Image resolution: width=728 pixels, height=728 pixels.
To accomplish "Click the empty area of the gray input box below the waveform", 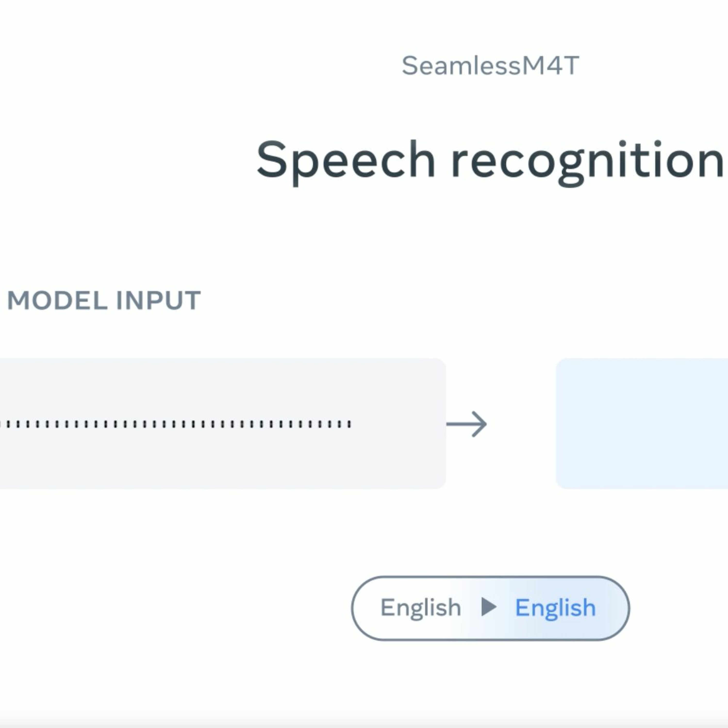I will click(222, 460).
